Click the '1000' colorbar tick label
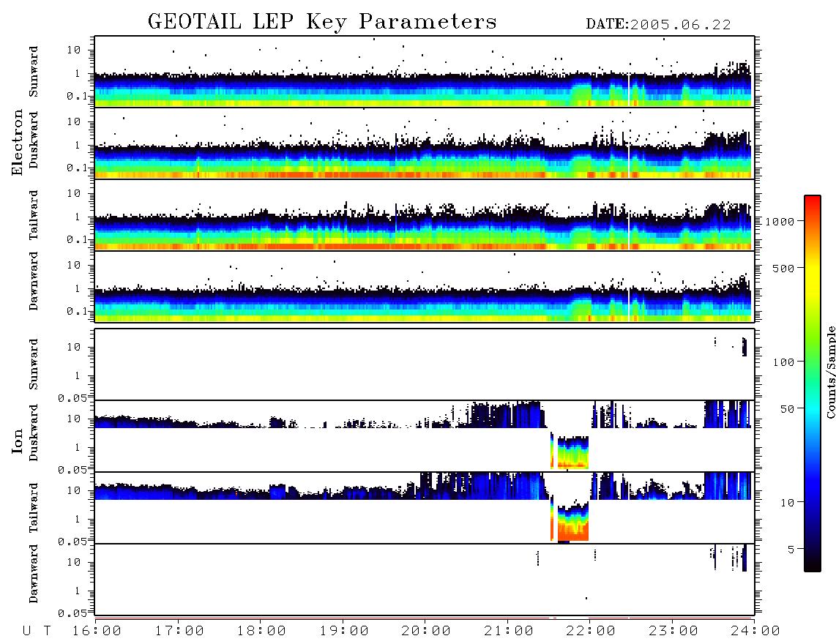Screen dimensions: 836x644 click(780, 221)
